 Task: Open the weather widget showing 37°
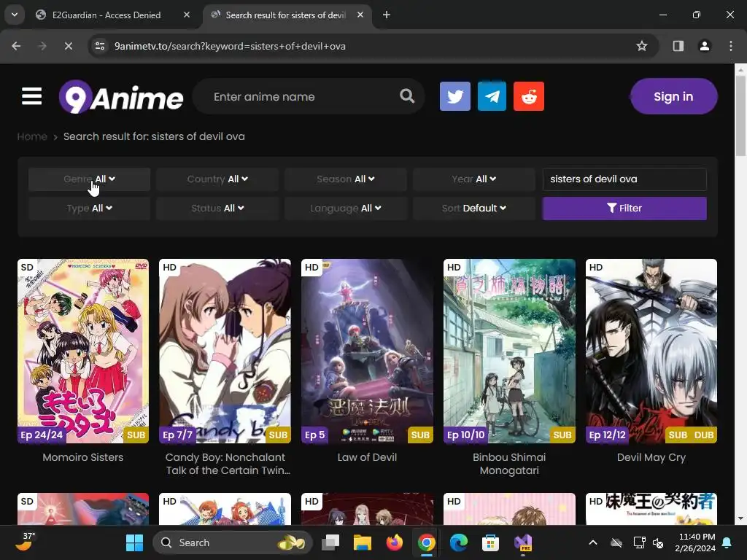pyautogui.click(x=25, y=542)
